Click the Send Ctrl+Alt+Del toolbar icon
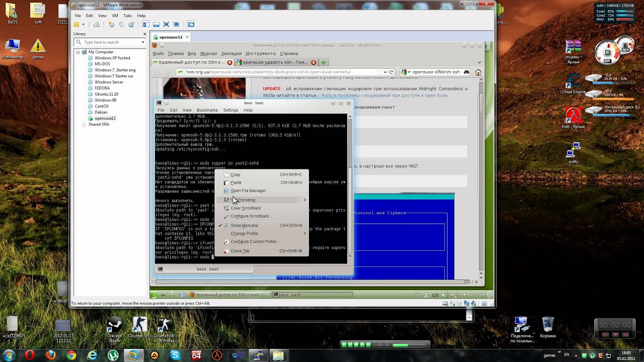644x362 pixels. tap(96, 25)
